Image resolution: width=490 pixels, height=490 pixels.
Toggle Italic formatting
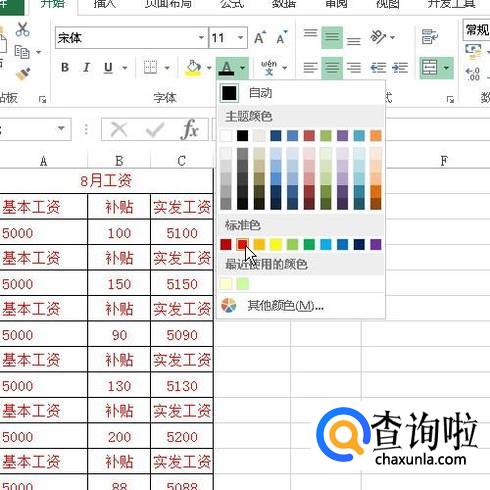[x=86, y=68]
